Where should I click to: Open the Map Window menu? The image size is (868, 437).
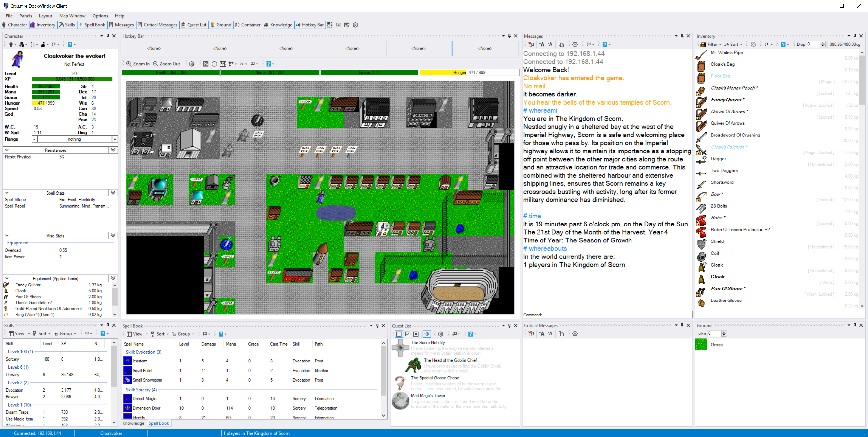[x=72, y=16]
